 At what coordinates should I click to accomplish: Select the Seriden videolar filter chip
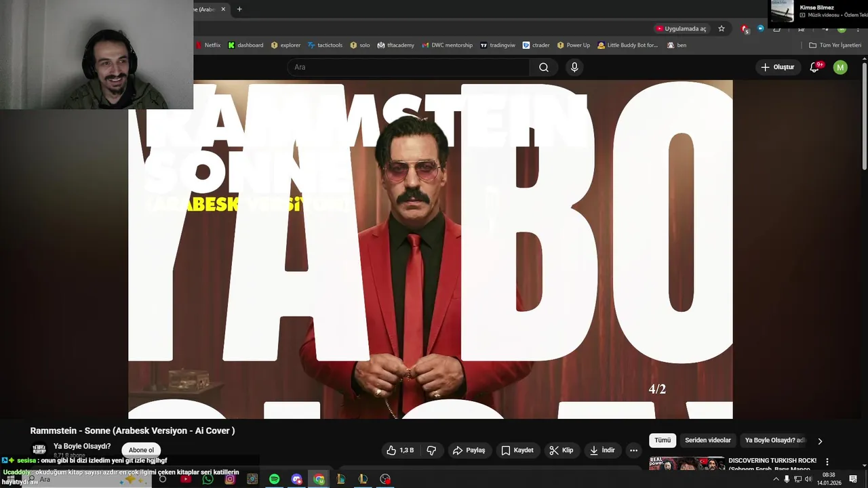pos(708,441)
